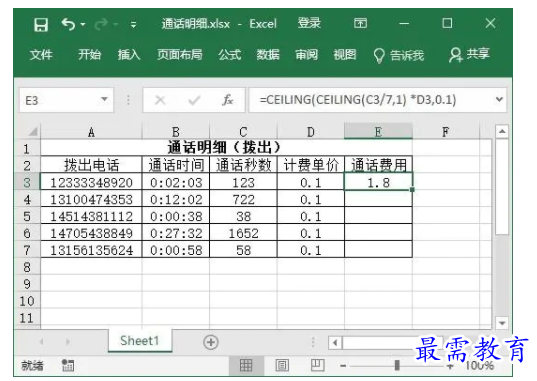Select row 3 header
The width and height of the screenshot is (537, 381).
pos(27,182)
